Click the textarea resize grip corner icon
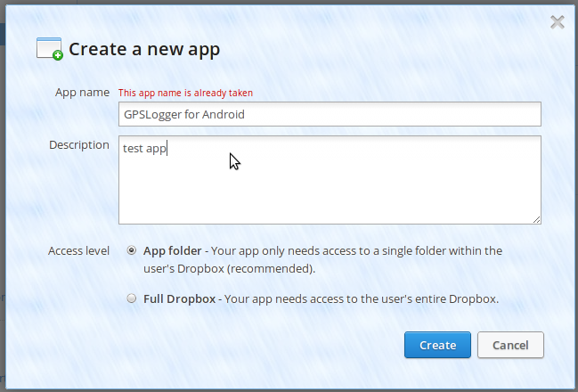This screenshot has width=578, height=392. pyautogui.click(x=536, y=219)
